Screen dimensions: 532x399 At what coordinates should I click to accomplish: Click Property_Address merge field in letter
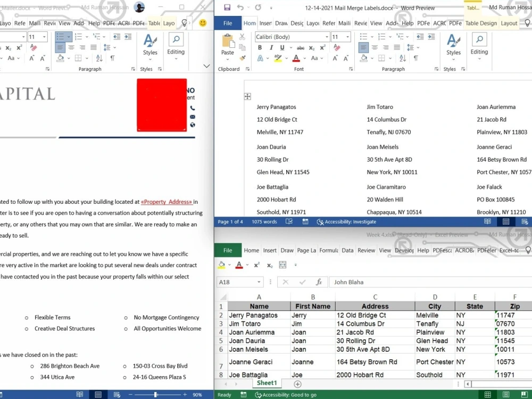[x=167, y=202]
